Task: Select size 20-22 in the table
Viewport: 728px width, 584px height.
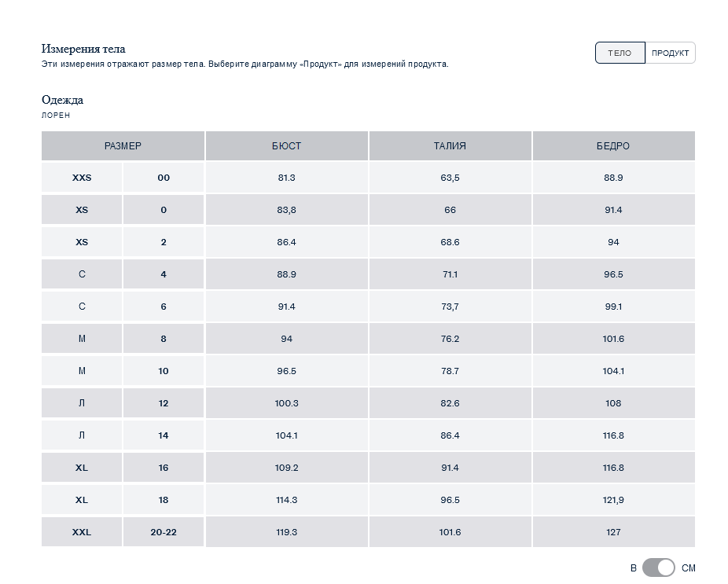Action: coord(164,532)
